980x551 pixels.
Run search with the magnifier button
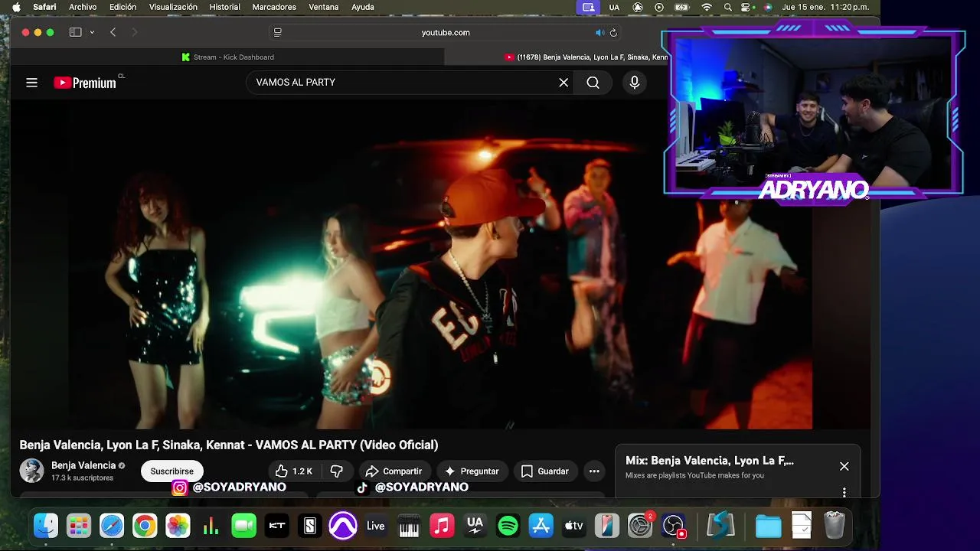coord(593,83)
